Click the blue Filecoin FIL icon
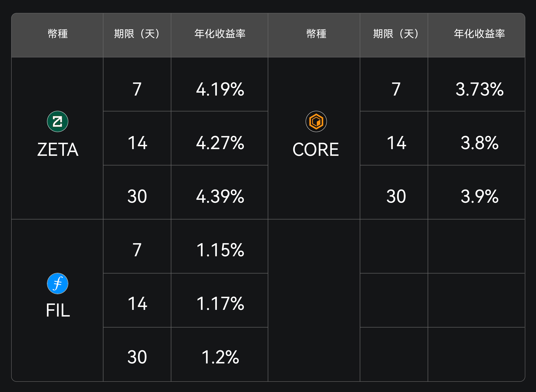Image resolution: width=536 pixels, height=392 pixels. tap(57, 284)
